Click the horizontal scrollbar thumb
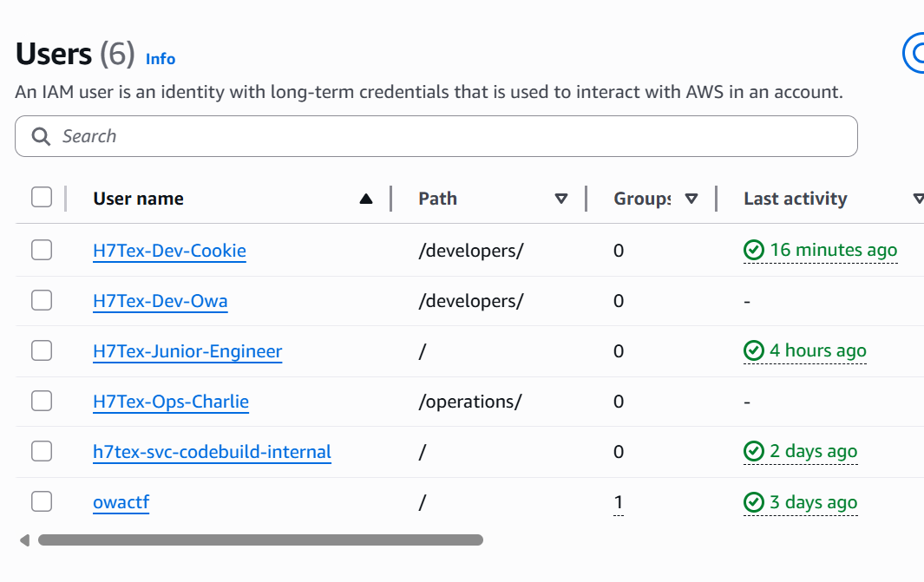 click(x=260, y=540)
